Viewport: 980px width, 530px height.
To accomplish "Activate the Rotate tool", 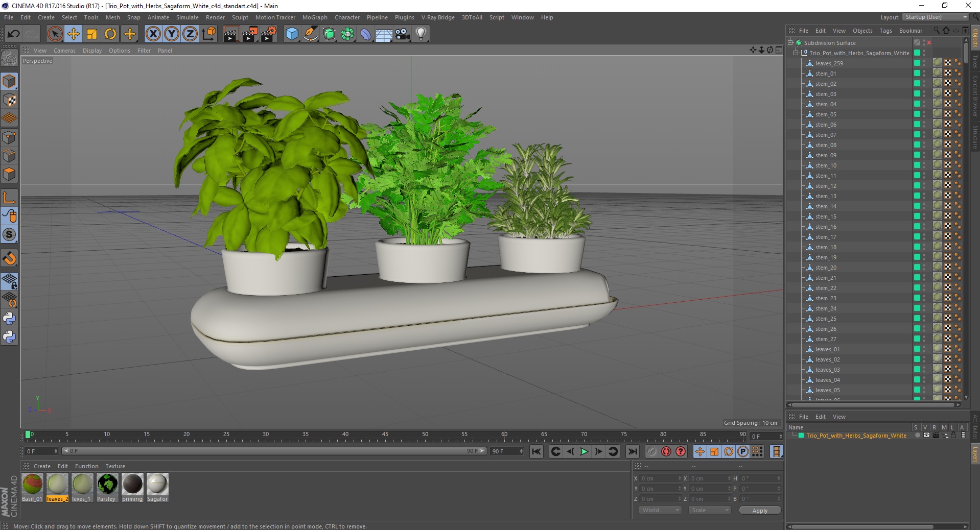I will 110,34.
